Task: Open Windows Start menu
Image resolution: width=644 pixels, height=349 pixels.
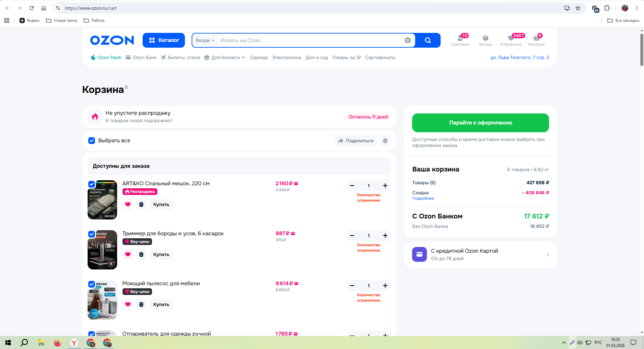Action: pyautogui.click(x=8, y=343)
